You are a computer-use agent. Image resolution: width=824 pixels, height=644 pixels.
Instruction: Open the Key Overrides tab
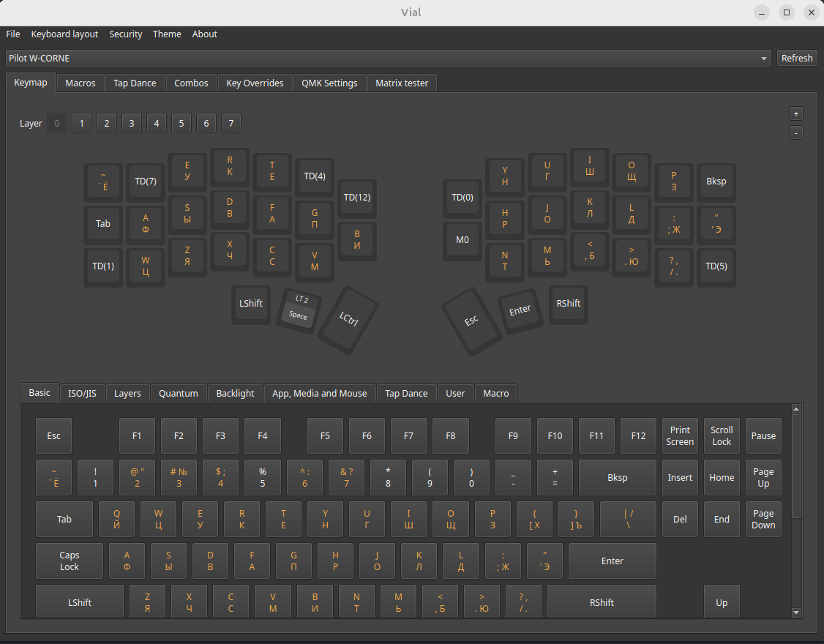pos(255,83)
